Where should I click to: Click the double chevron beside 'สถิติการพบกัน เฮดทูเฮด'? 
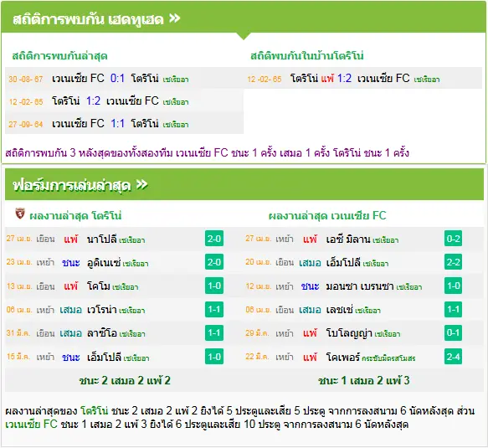click(175, 18)
